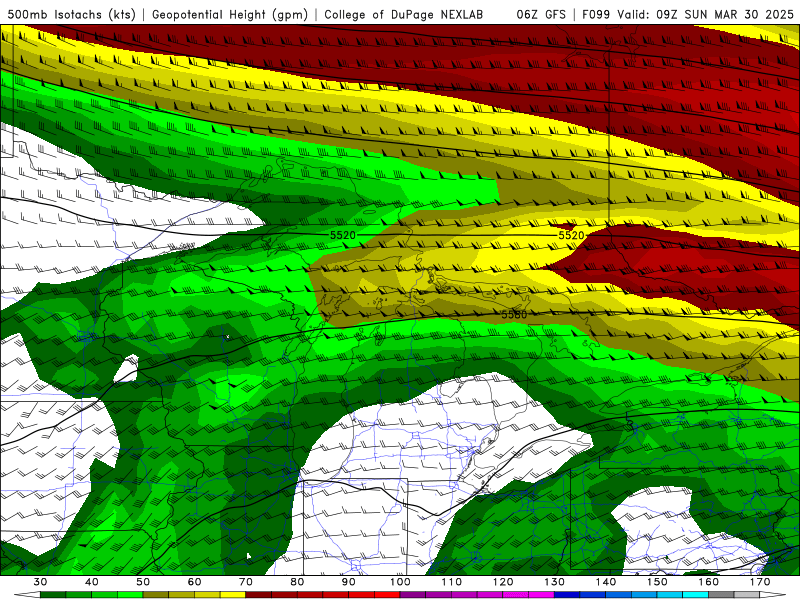Click the dark blue swatch under the 130 label
Viewport: 800px width, 600px height.
click(x=567, y=595)
